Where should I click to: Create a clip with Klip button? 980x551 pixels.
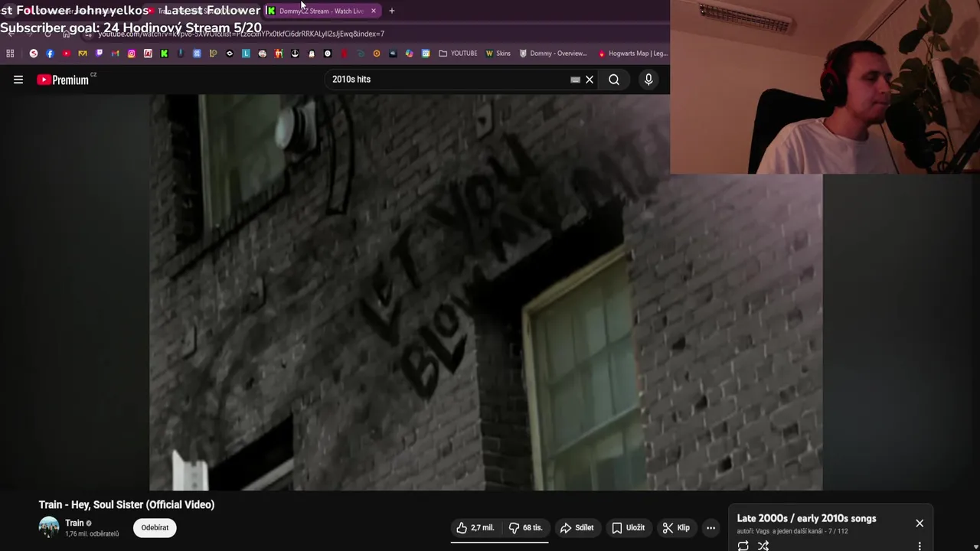click(x=676, y=527)
